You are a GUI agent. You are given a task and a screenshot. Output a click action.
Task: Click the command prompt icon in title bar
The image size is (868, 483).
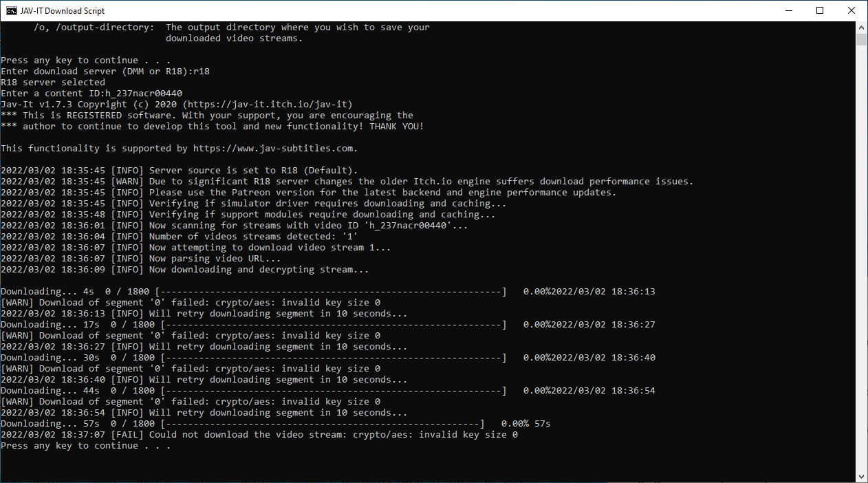[x=12, y=10]
